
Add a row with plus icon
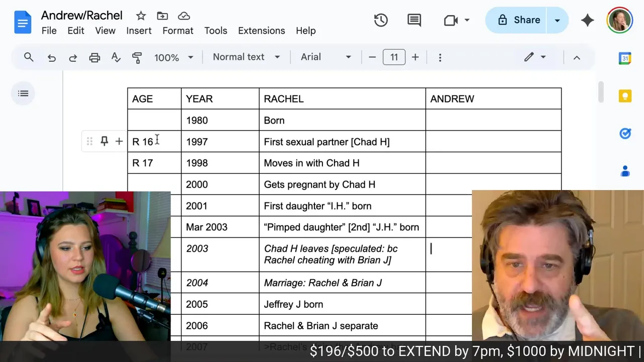coord(119,142)
